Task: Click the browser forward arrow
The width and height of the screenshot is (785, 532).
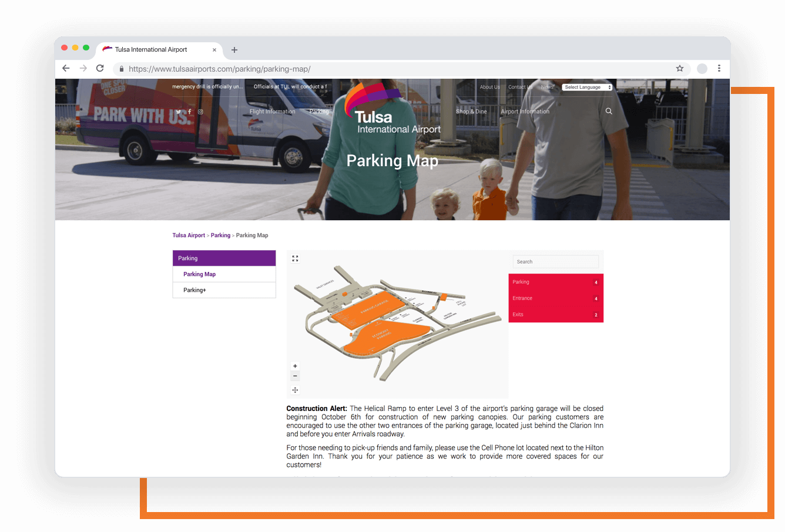Action: pyautogui.click(x=83, y=69)
